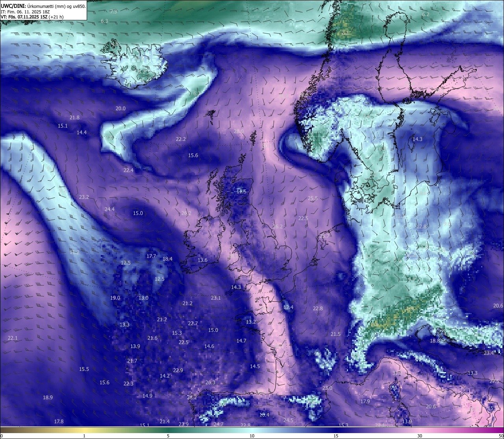Click the 'VT: Fös. 07.11.2025 15Z' line
This screenshot has width=504, height=439.
pos(32,17)
